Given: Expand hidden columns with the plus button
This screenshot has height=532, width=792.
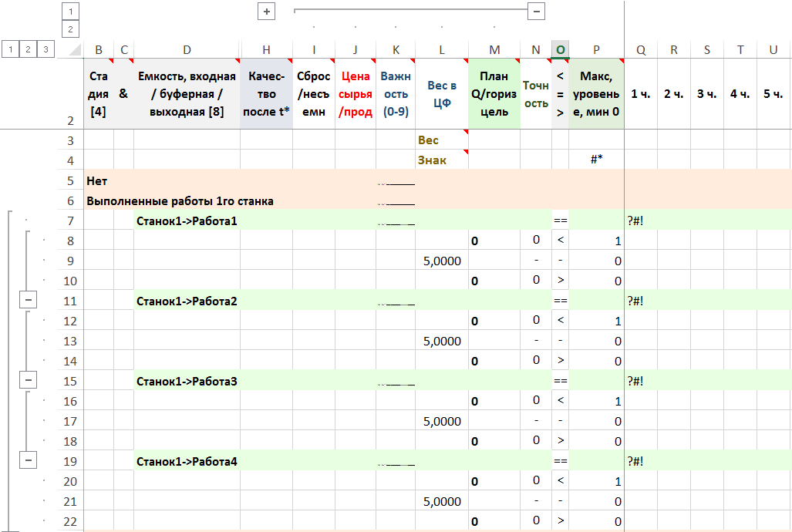Looking at the screenshot, I should [x=267, y=12].
